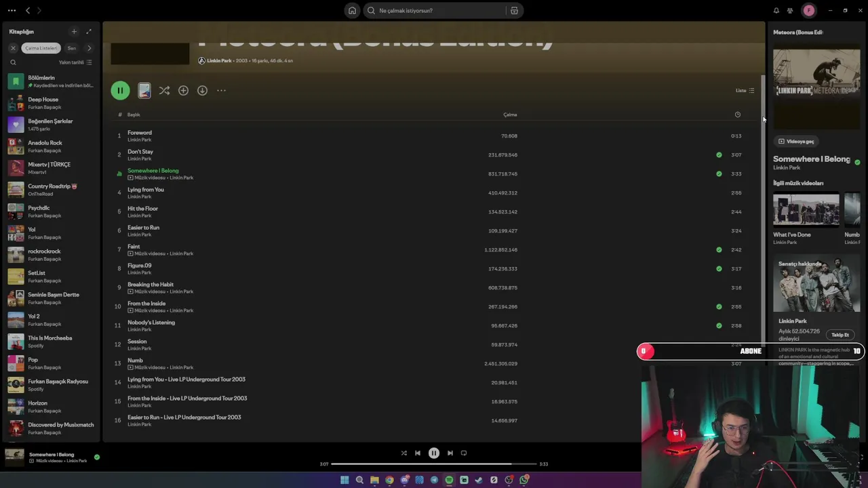Sort tracks by Başlık column header
The width and height of the screenshot is (868, 488).
tap(134, 115)
